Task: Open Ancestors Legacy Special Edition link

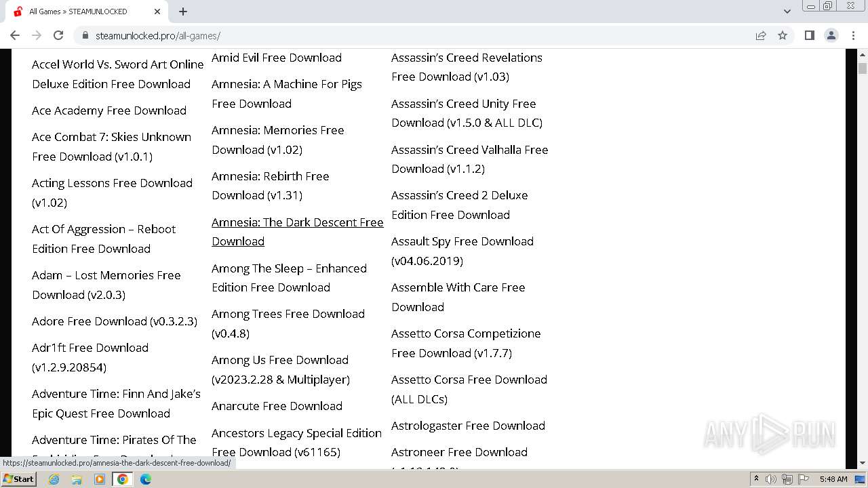Action: 296,443
